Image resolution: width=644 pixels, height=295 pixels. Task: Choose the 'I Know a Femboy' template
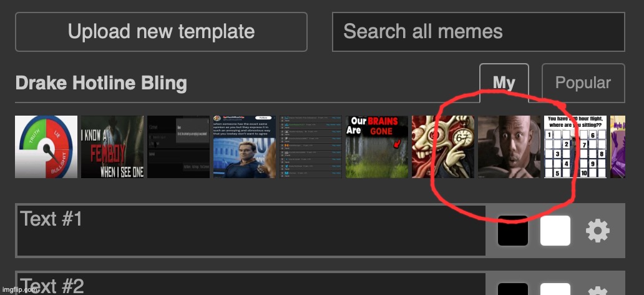pyautogui.click(x=112, y=147)
